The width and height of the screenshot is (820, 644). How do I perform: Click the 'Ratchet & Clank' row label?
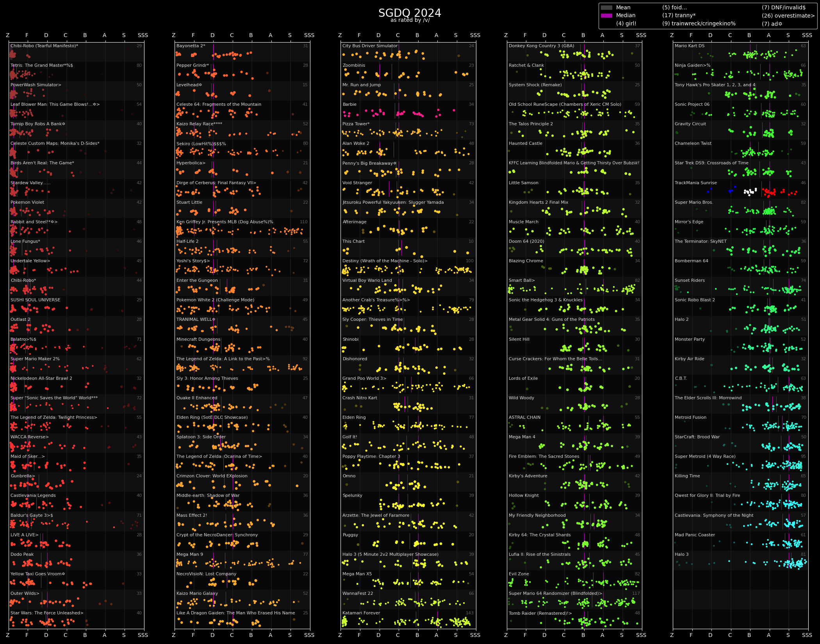pyautogui.click(x=526, y=65)
